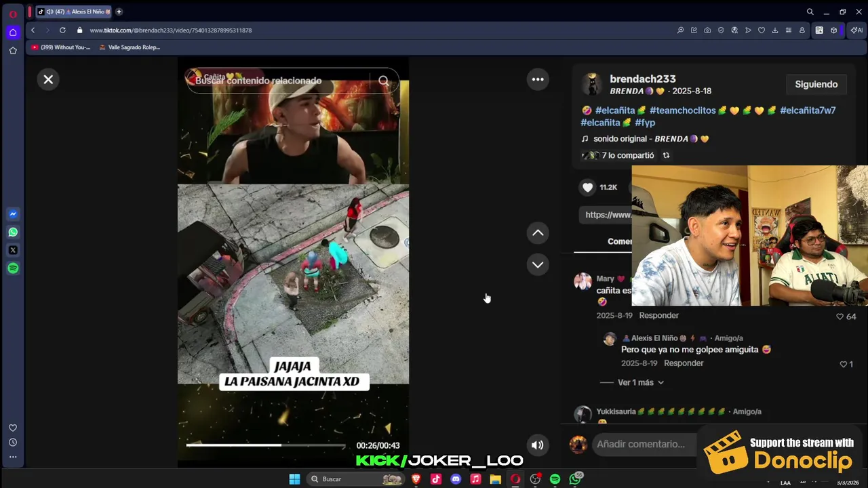The width and height of the screenshot is (868, 488).
Task: Open the ad blocker shield icon
Action: coord(721,30)
